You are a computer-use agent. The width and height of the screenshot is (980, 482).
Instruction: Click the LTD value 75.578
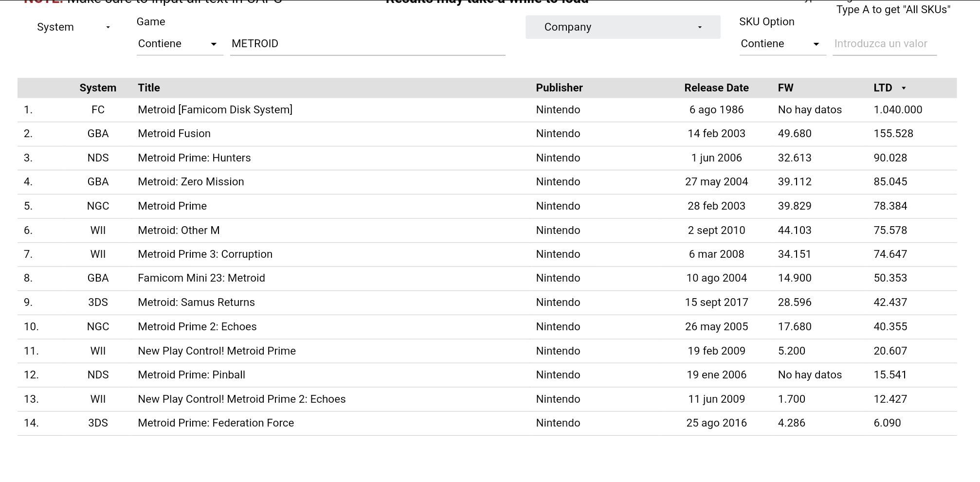pyautogui.click(x=890, y=231)
